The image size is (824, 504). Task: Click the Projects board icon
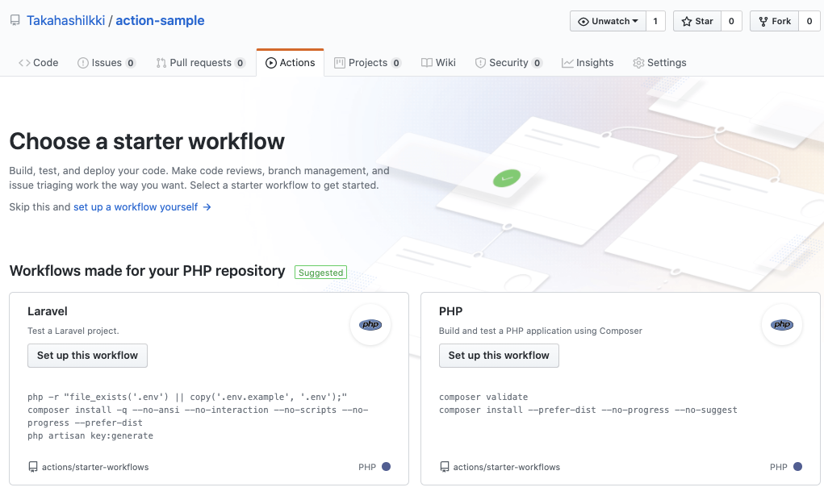pos(340,63)
